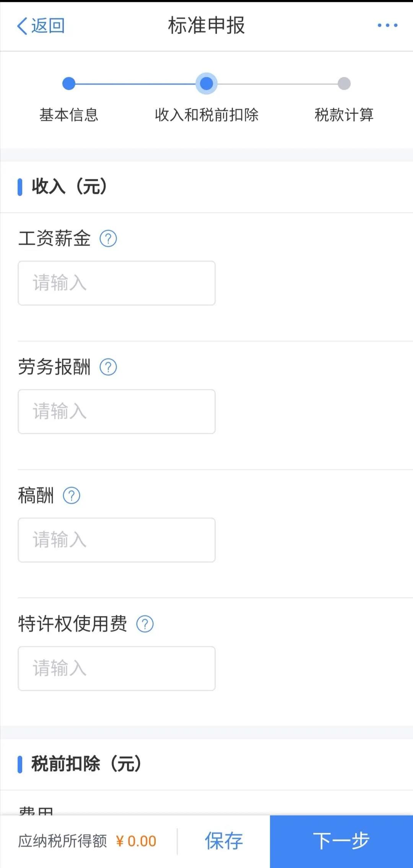The height and width of the screenshot is (868, 413).
Task: Jump to the 税款计算 step dot
Action: 344,83
